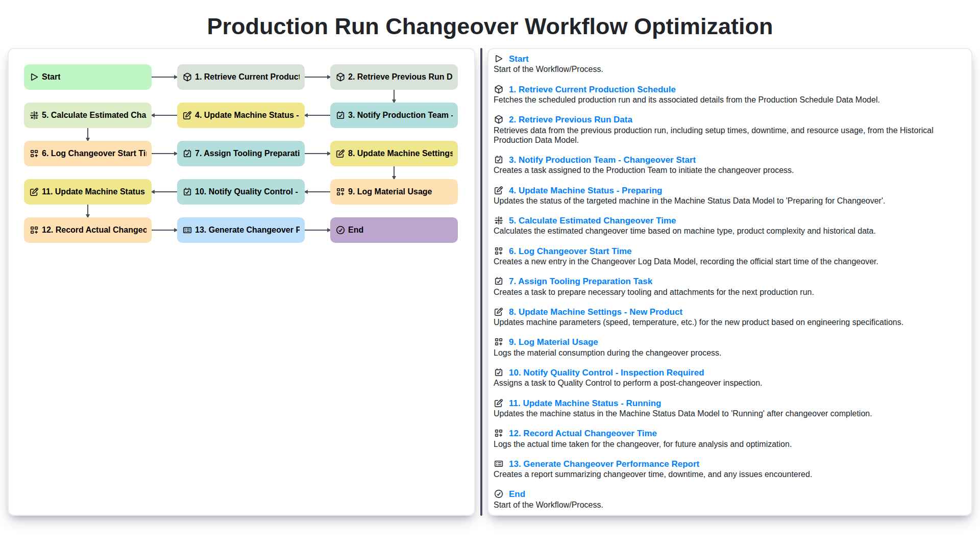Image resolution: width=980 pixels, height=551 pixels.
Task: Select the '13. Generate Changeover Performance Report' heading
Action: [604, 464]
